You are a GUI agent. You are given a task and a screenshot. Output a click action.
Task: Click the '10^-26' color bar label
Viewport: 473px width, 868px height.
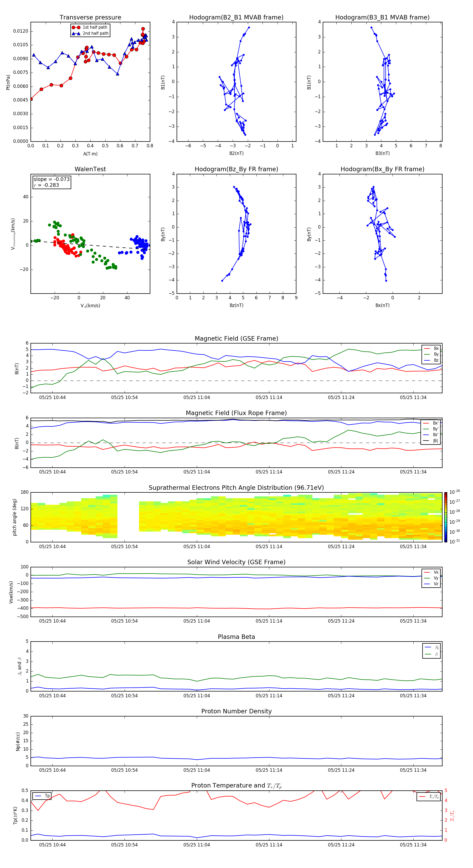click(x=455, y=492)
